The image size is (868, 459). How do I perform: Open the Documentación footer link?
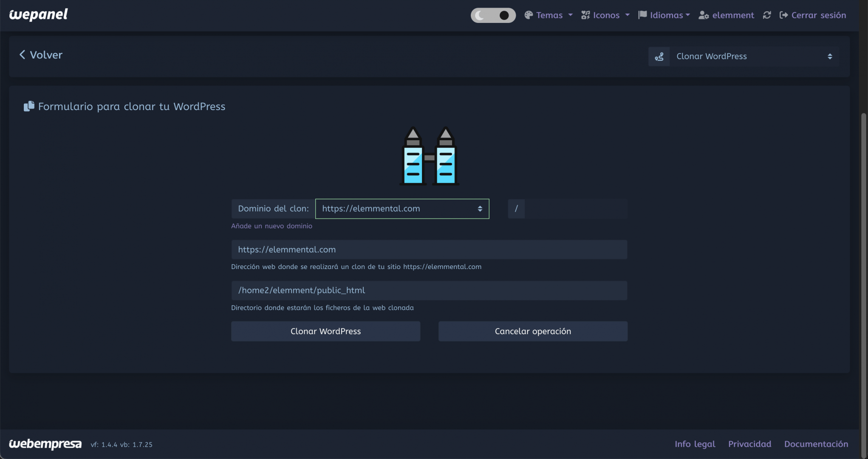coord(816,444)
